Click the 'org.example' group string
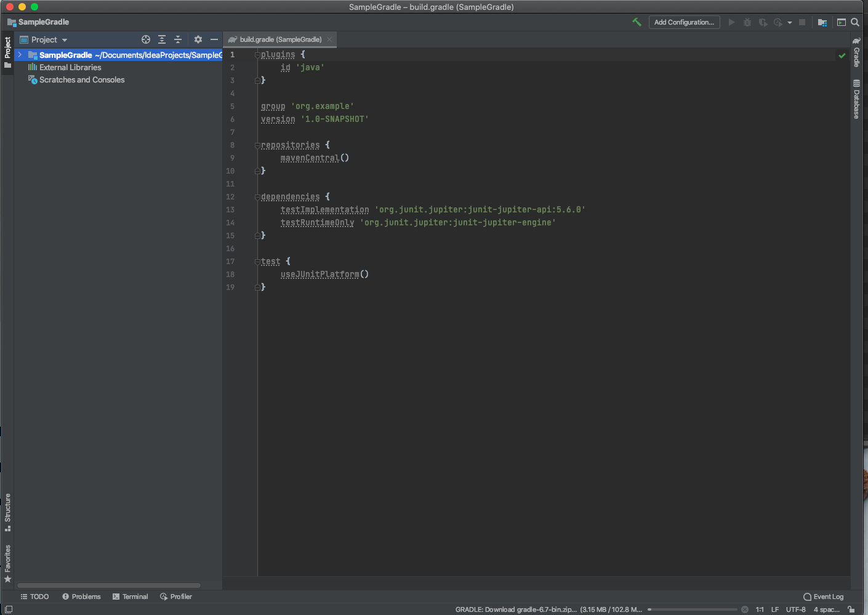Screen dimensions: 868x615 pyautogui.click(x=322, y=107)
